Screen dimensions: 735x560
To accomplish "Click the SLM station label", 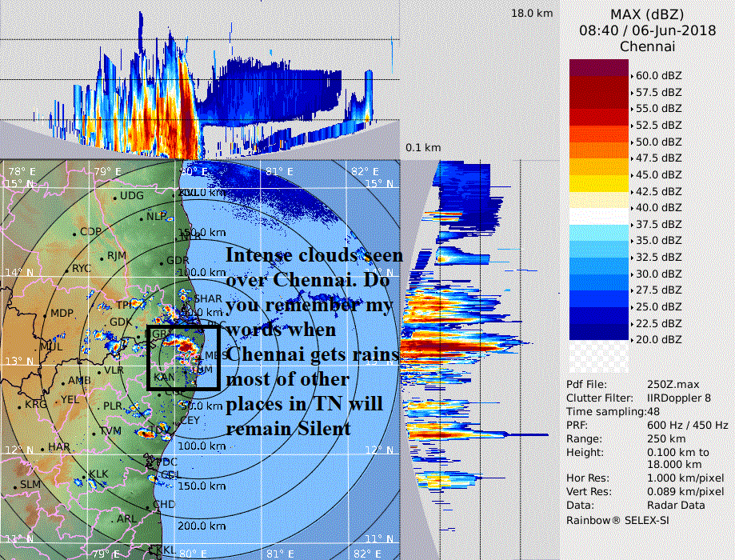I will click(30, 485).
